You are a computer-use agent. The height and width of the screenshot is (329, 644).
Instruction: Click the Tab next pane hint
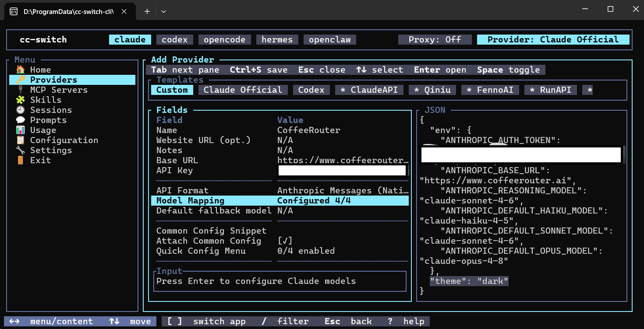(185, 70)
